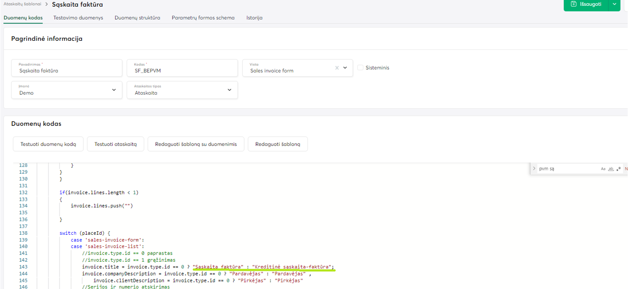Image resolution: width=644 pixels, height=289 pixels.
Task: Click Redaguoti šabloną su duomenimis
Action: click(196, 144)
